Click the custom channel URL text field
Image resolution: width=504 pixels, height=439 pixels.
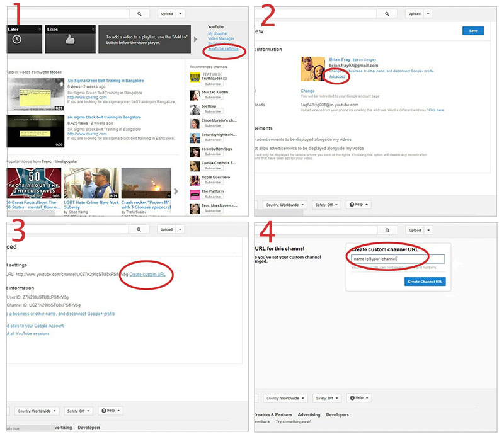pyautogui.click(x=398, y=259)
